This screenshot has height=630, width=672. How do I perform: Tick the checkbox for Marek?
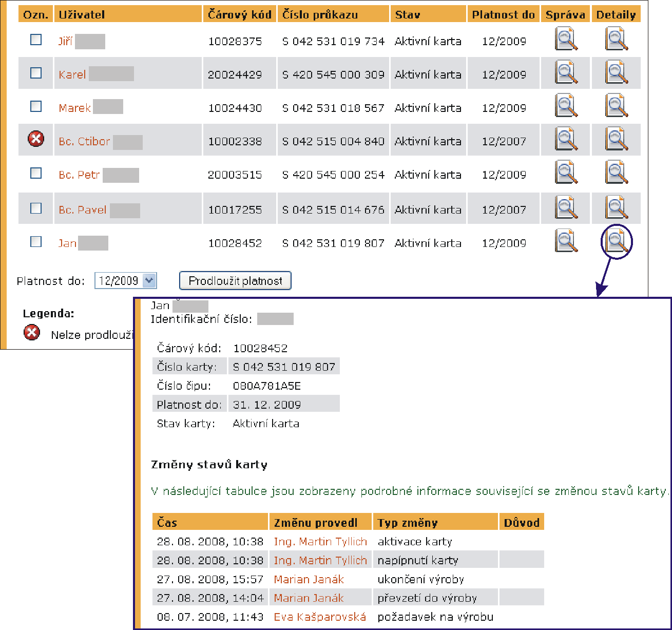point(36,106)
